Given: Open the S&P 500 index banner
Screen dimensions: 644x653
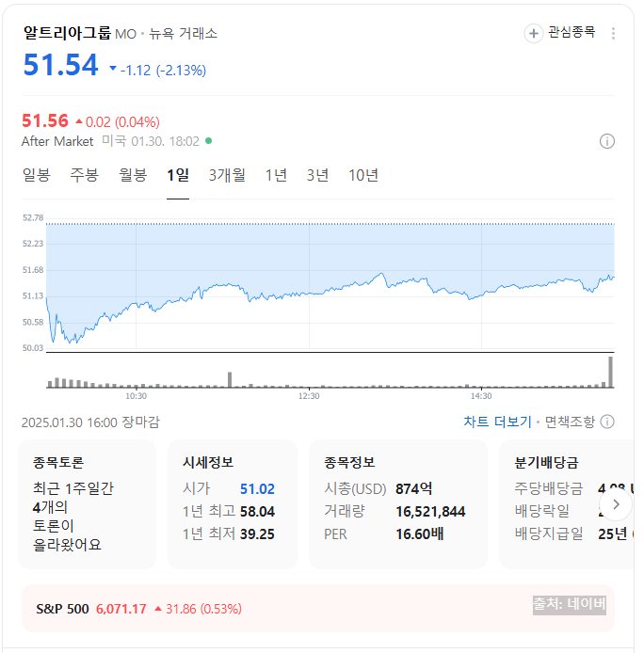Looking at the screenshot, I should tap(318, 609).
